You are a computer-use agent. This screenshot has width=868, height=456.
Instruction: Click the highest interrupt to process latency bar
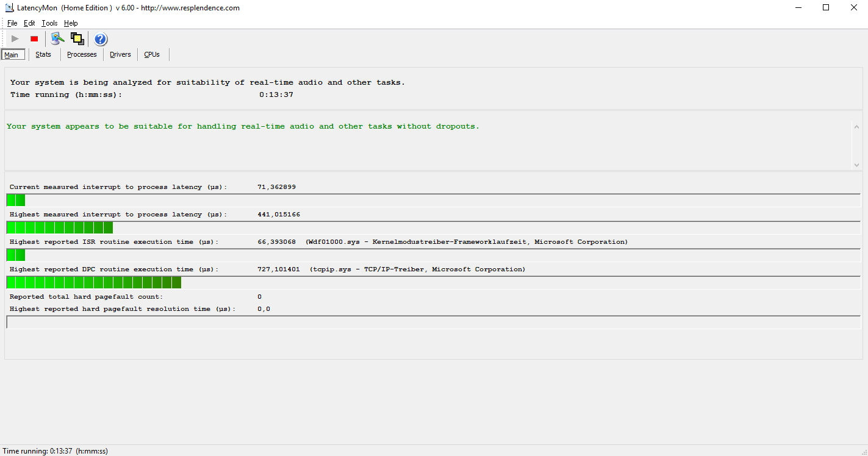click(x=60, y=227)
